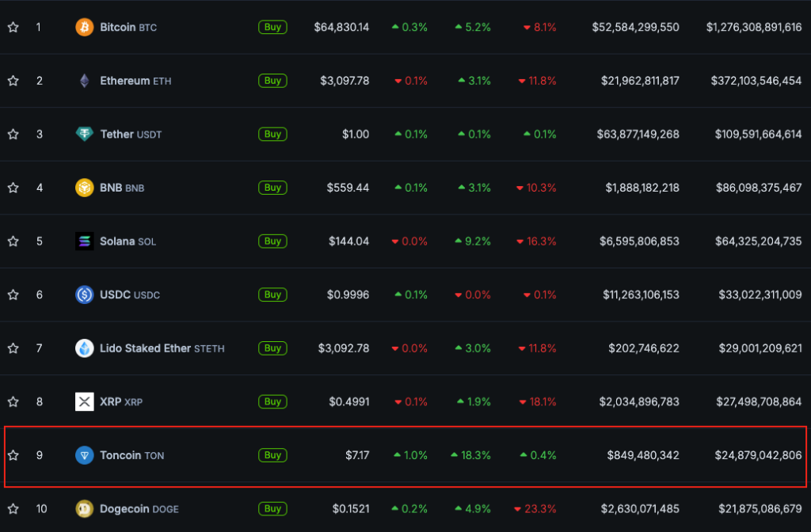
Task: Click the XRP logo icon
Action: (x=84, y=402)
